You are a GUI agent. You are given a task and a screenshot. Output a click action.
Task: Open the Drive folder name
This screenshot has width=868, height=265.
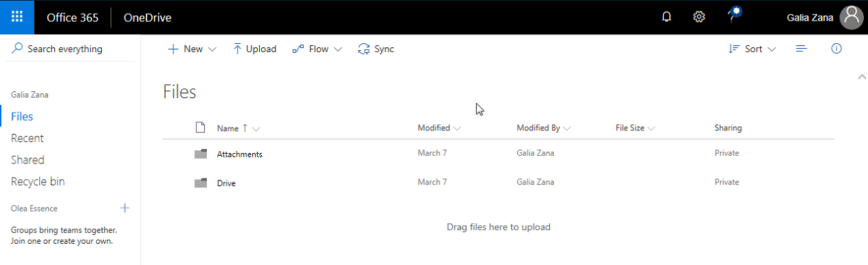pos(226,183)
